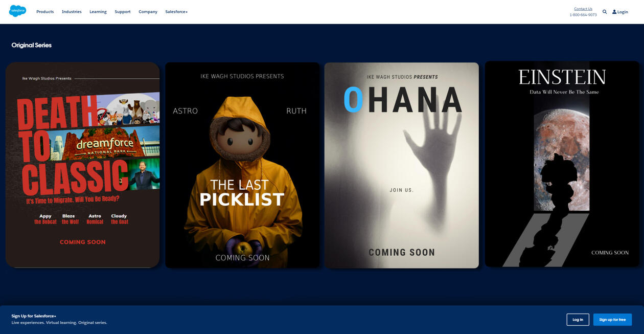Click the Sign Up for Salesforce+ banner title
Image resolution: width=644 pixels, height=334 pixels.
click(x=34, y=316)
